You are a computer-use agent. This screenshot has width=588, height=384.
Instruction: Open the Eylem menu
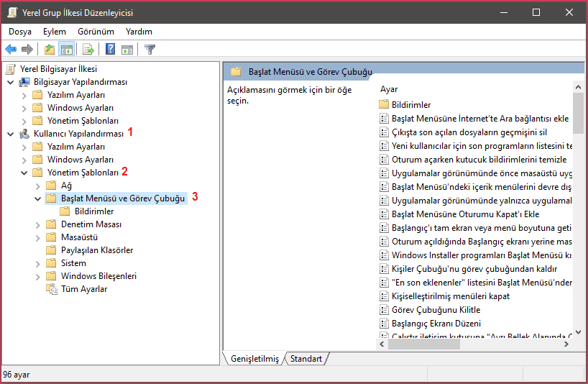tap(55, 32)
